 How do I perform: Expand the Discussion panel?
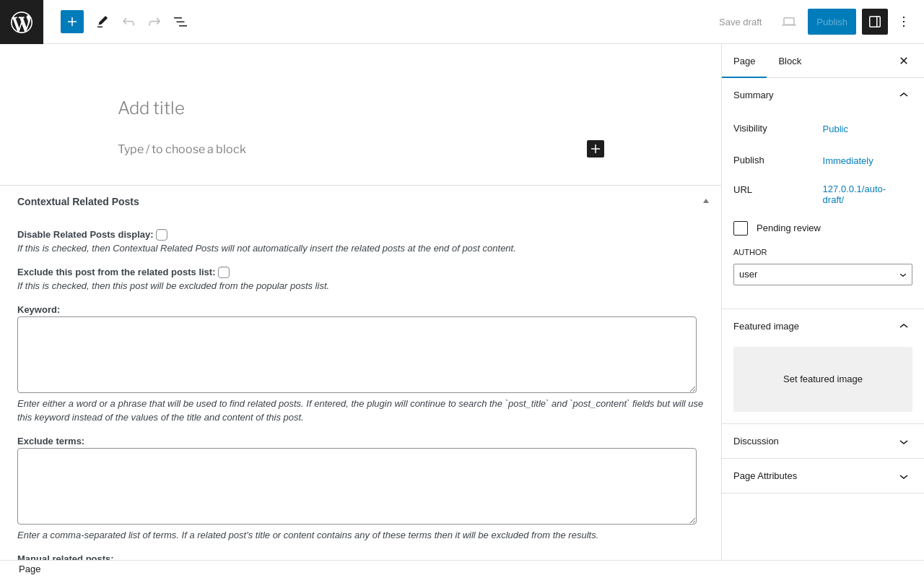(823, 441)
